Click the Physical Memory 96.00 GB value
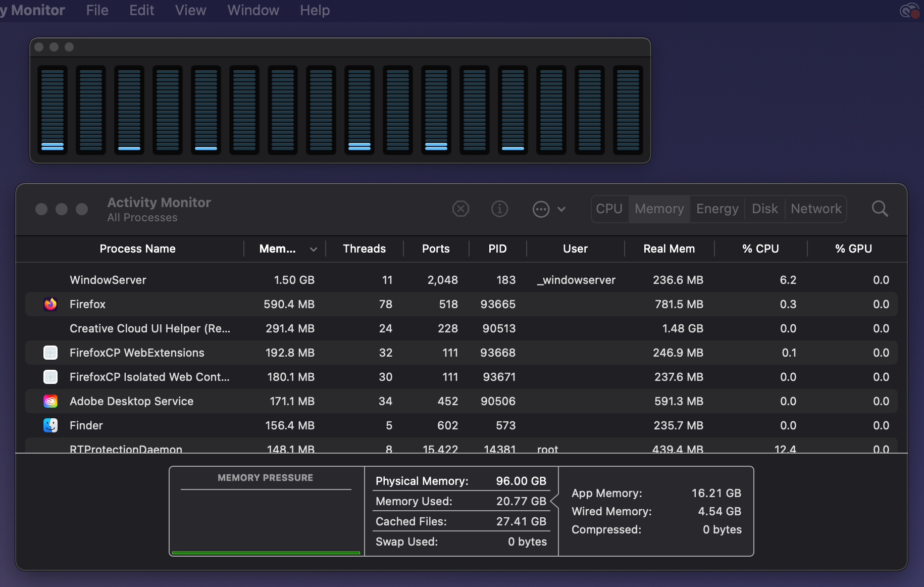924x587 pixels. pos(521,481)
